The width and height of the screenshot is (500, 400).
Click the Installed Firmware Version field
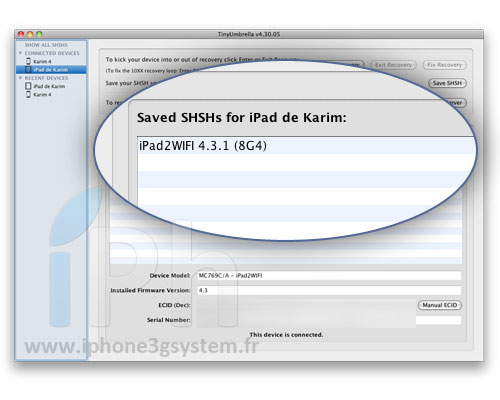[329, 290]
